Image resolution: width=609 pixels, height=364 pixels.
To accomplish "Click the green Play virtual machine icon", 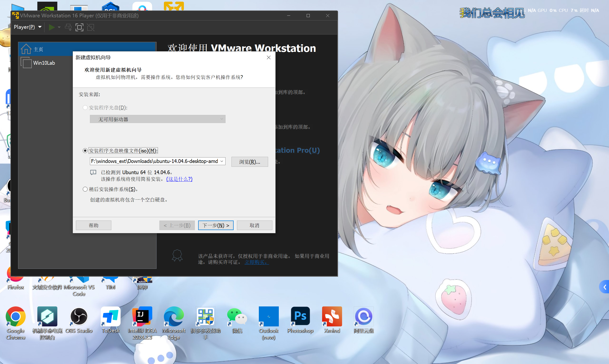I will coord(52,27).
